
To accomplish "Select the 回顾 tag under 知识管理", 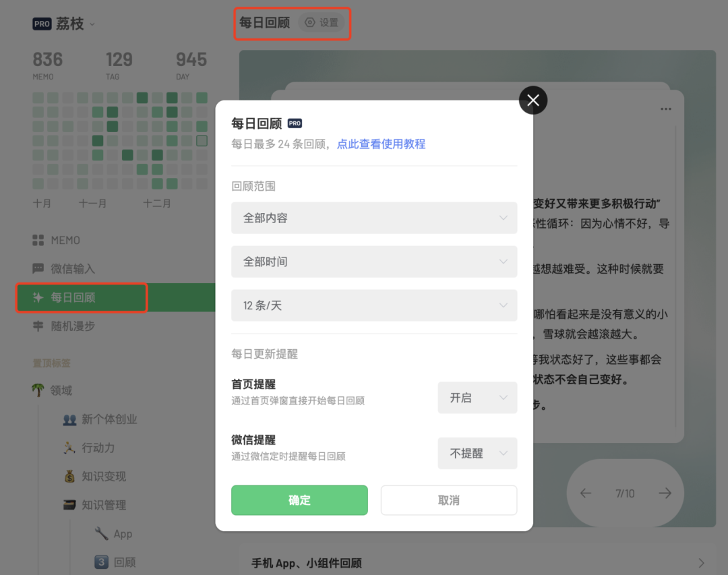I will 125,562.
